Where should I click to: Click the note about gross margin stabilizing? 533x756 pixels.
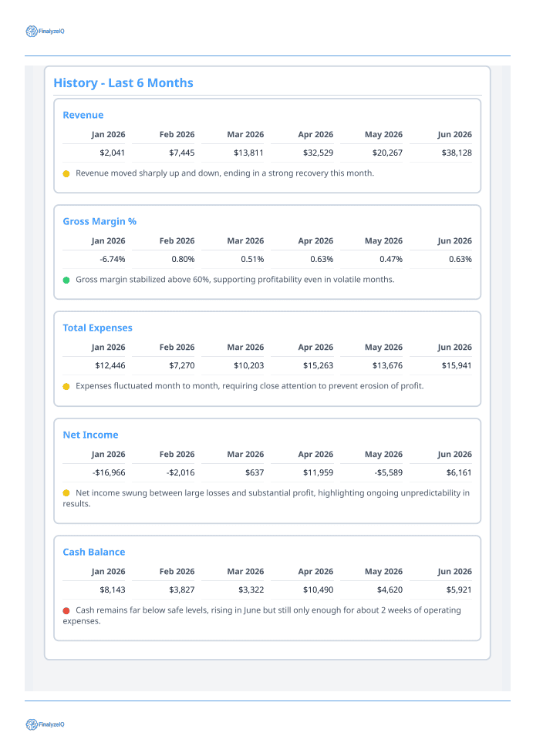[x=235, y=280]
